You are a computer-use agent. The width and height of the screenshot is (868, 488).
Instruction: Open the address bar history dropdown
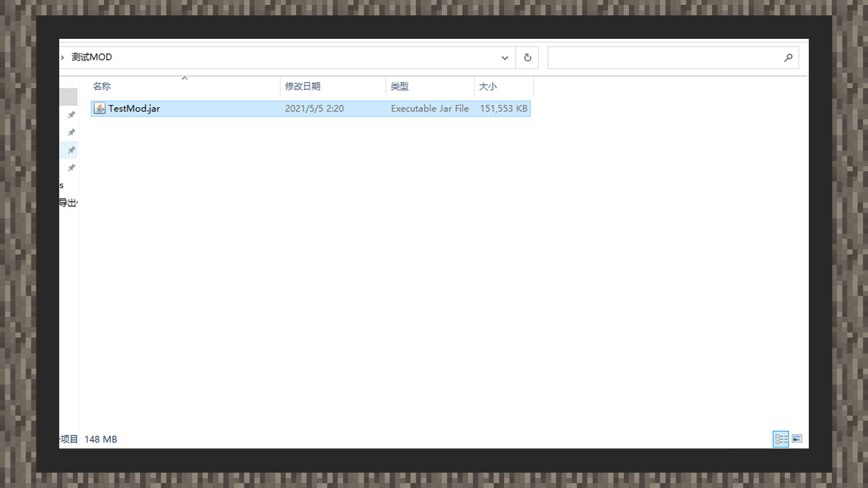coord(505,58)
